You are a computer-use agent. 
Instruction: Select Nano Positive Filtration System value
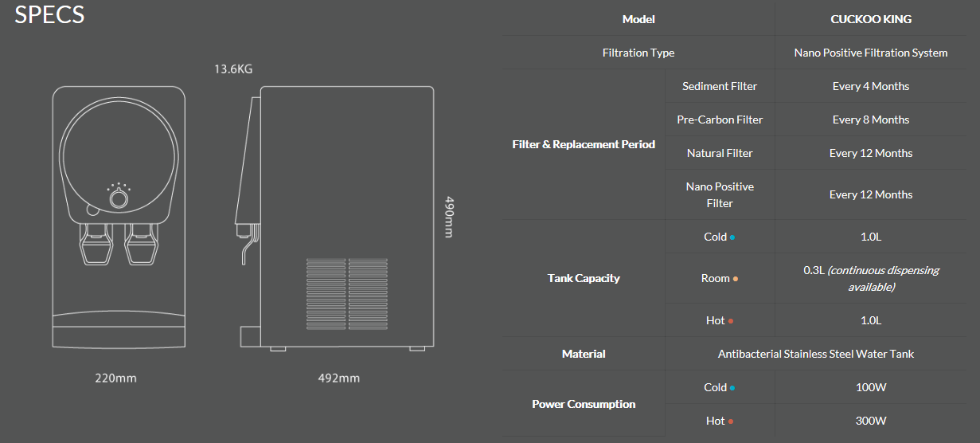871,53
